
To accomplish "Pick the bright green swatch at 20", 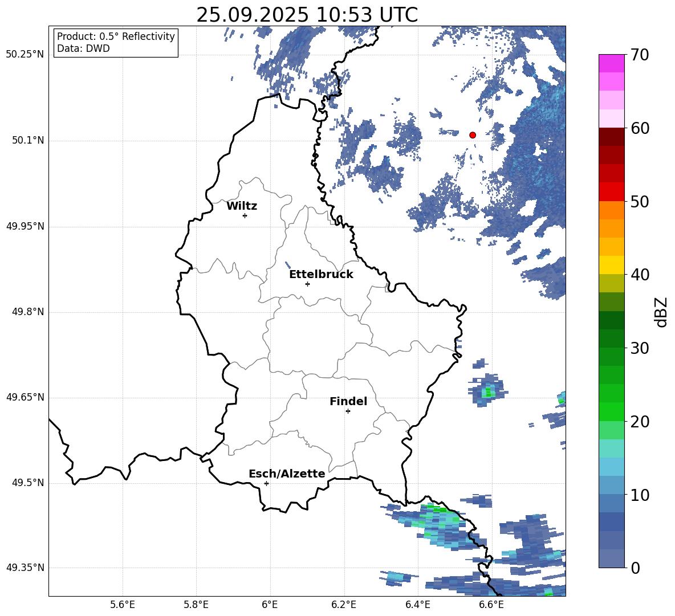I will (x=612, y=412).
